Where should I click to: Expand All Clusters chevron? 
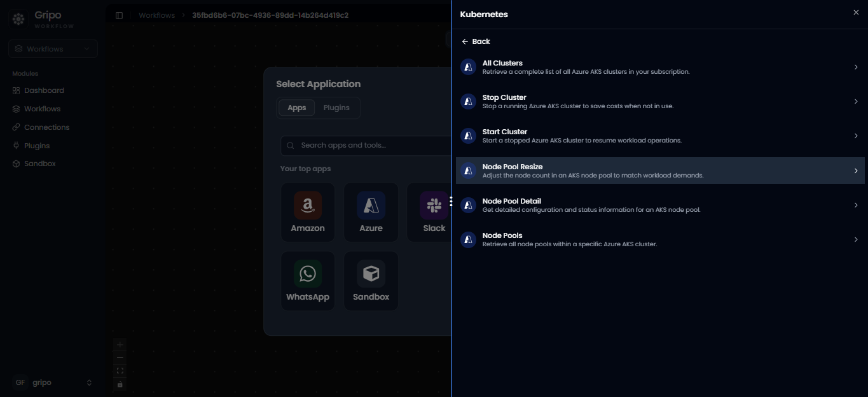tap(856, 67)
